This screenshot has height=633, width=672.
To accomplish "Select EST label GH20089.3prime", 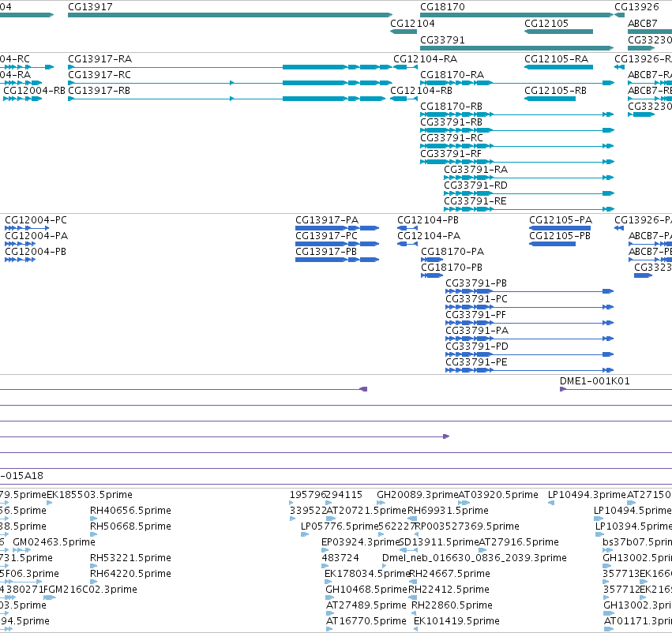I will tap(418, 495).
